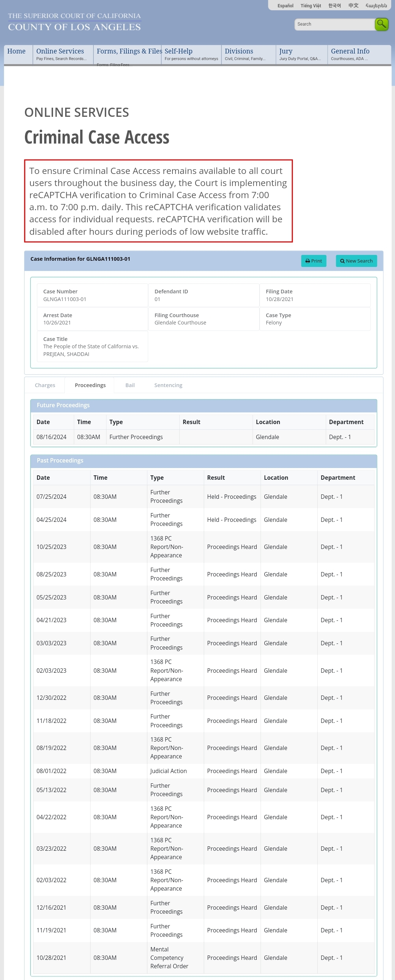This screenshot has width=395, height=980.
Task: Switch language to Armenian Հայերեն
Action: 376,6
